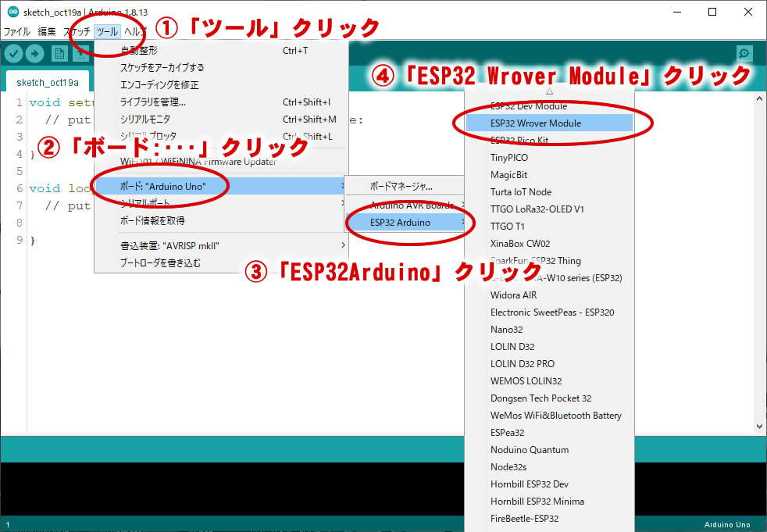Viewport: 767px width, 532px height.
Task: Choose Electronic SweetPeas - ESP320 board
Action: (x=549, y=312)
